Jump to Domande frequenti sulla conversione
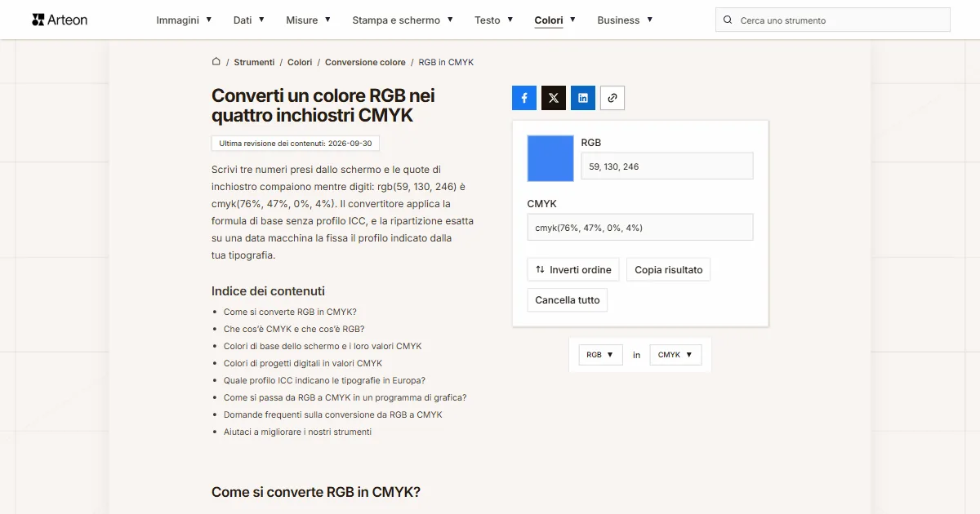 coord(333,414)
